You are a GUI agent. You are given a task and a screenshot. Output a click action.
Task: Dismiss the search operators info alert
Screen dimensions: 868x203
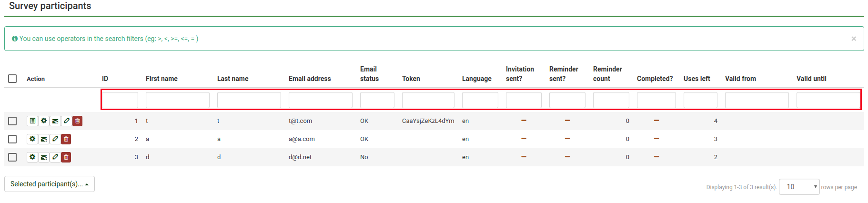pyautogui.click(x=854, y=39)
